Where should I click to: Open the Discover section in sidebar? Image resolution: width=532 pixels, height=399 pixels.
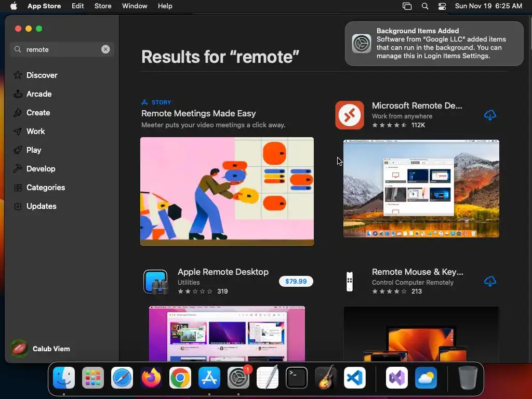[x=42, y=75]
